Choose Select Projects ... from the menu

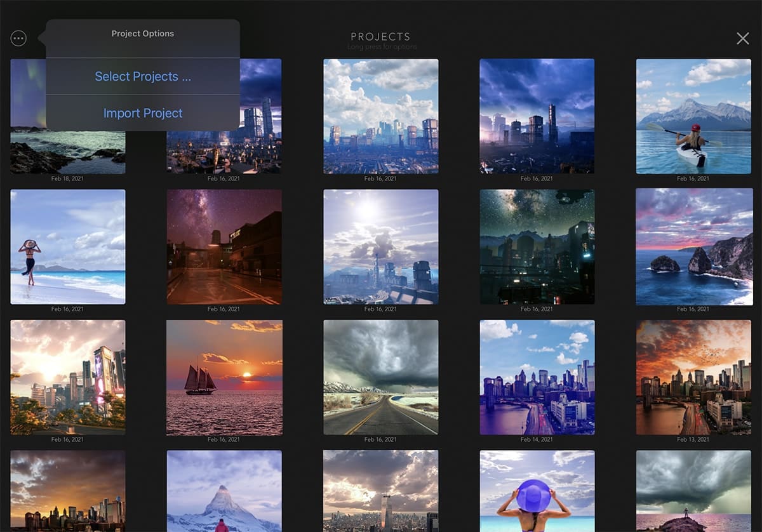(143, 76)
